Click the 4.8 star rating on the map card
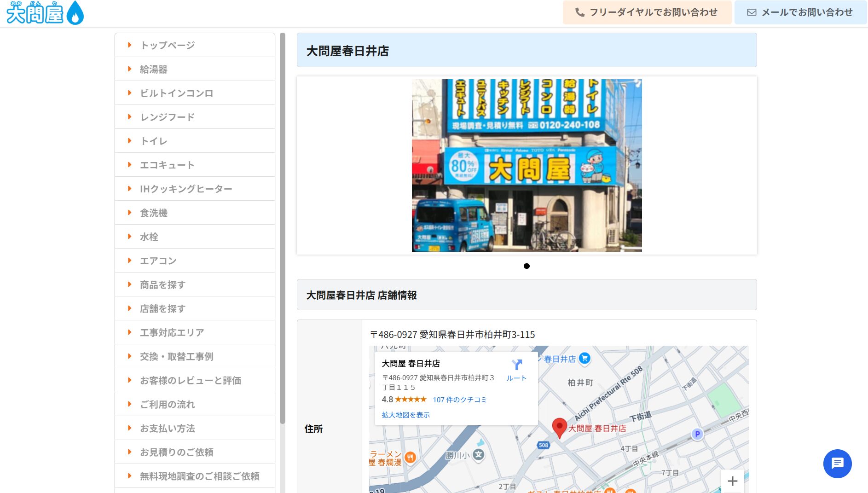Screen dimensions: 868x493 click(404, 400)
